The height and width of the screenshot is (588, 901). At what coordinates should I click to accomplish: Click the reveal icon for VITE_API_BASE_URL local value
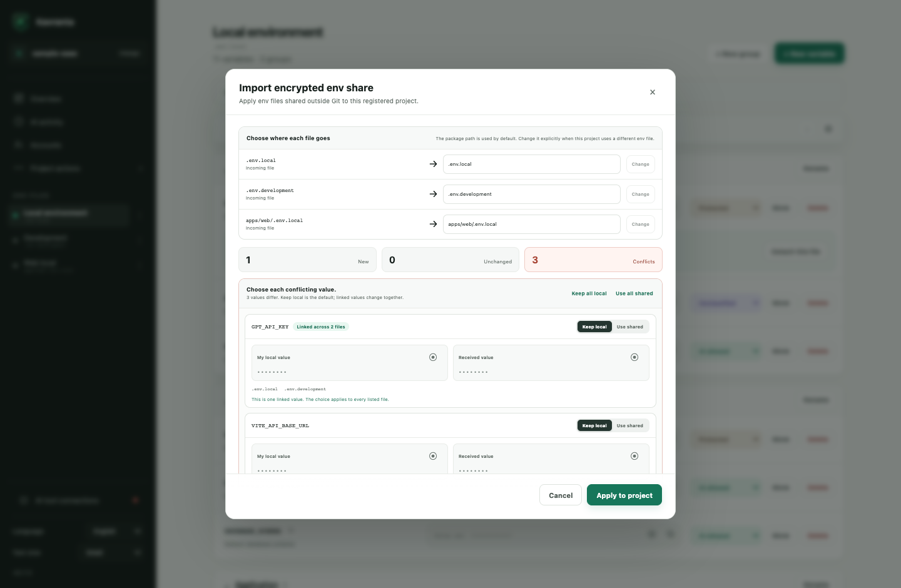point(433,456)
